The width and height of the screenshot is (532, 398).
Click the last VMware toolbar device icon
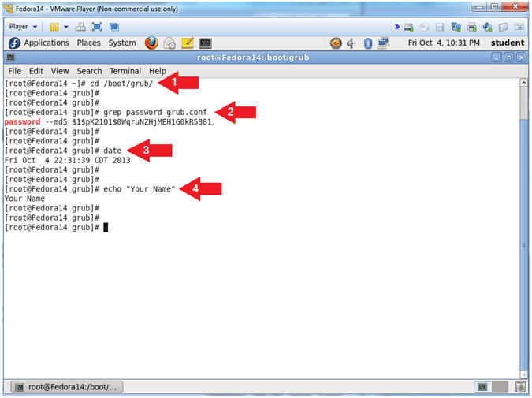519,27
